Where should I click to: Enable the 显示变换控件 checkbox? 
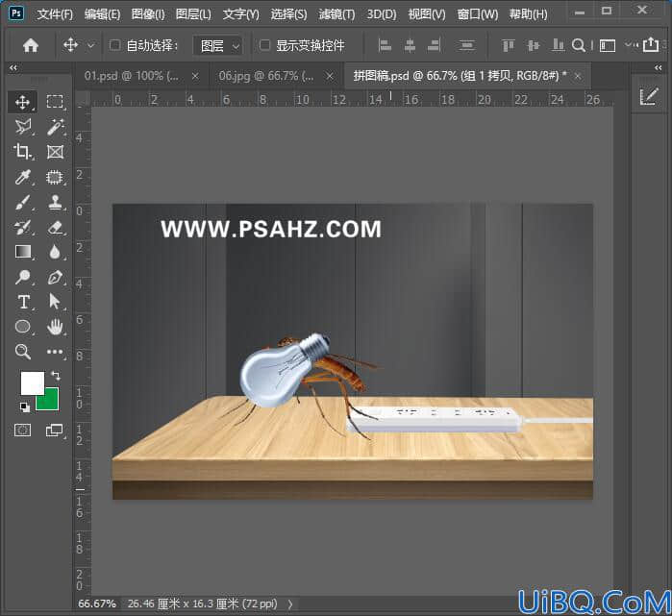pos(264,44)
